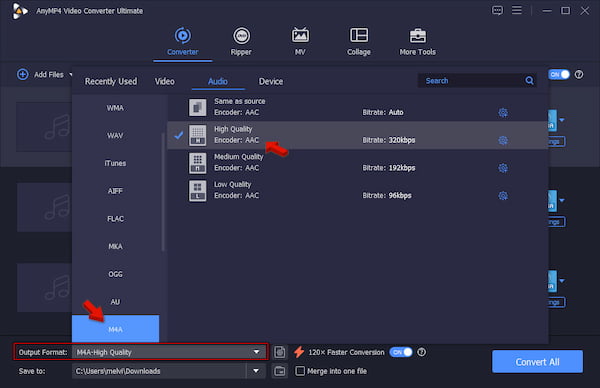The image size is (600, 388).
Task: Switch to Recently Used tab
Action: [x=111, y=82]
